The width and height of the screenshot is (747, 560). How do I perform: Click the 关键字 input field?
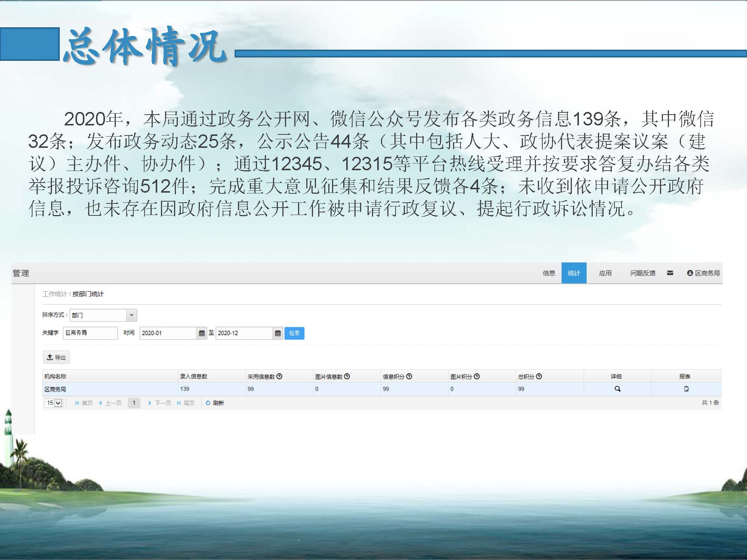coord(90,333)
